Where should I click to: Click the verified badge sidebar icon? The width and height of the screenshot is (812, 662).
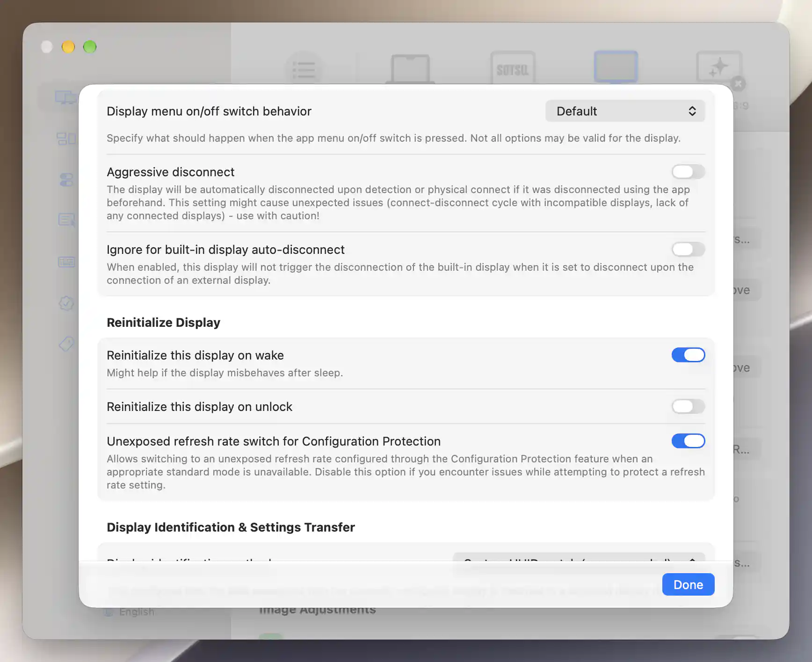coord(66,303)
